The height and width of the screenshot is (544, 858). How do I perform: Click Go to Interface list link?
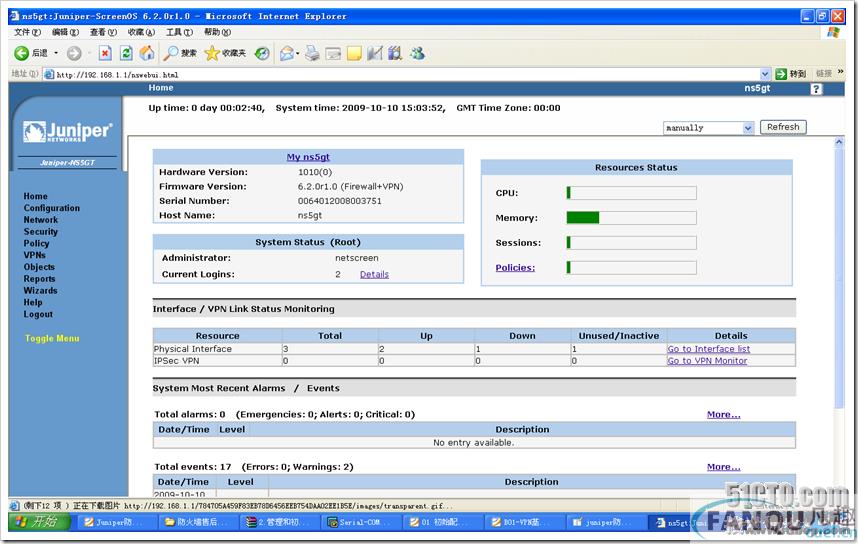[709, 349]
